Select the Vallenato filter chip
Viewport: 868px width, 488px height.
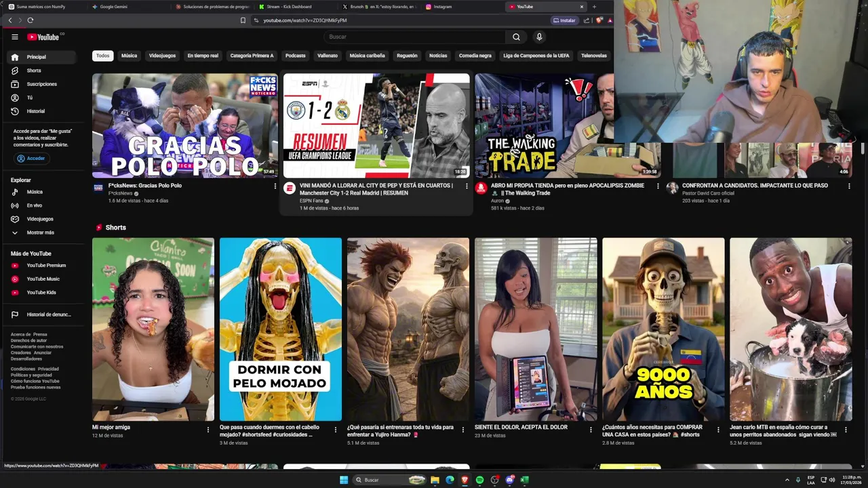pyautogui.click(x=328, y=56)
